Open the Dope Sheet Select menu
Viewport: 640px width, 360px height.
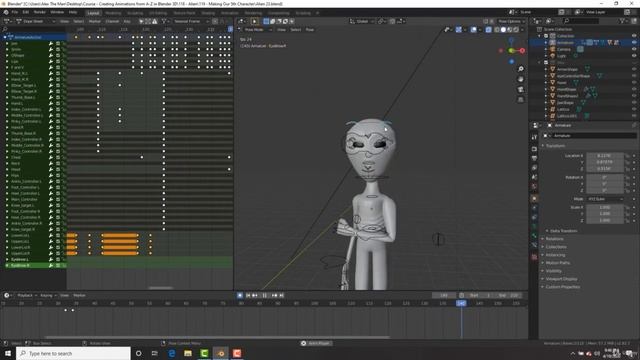pos(78,21)
